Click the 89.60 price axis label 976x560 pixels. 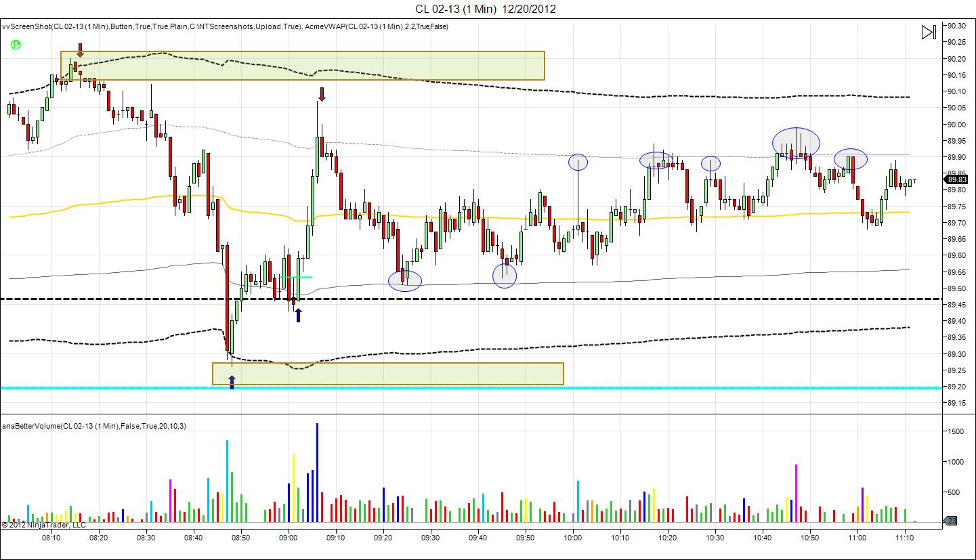coord(956,255)
